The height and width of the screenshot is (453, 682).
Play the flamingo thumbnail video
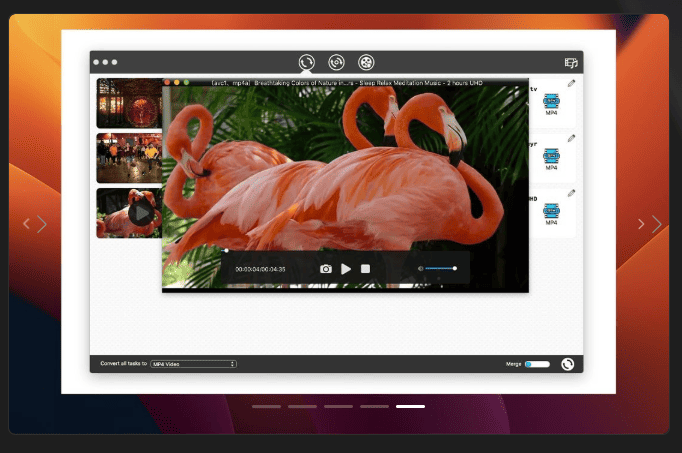pos(140,213)
